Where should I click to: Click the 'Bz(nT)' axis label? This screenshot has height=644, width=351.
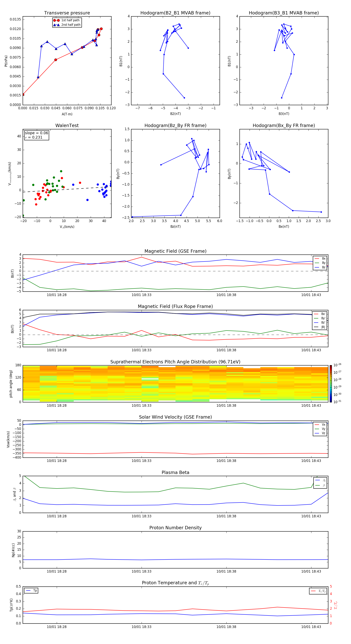[175, 227]
